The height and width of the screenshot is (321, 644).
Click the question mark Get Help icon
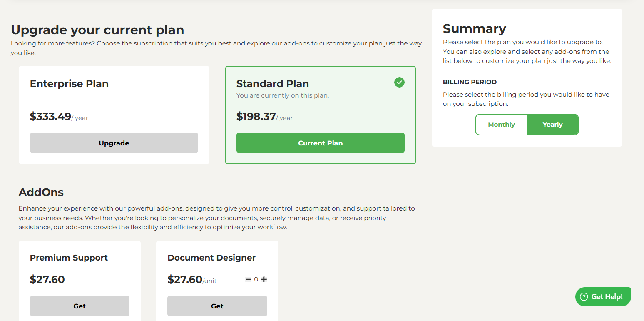tap(584, 297)
